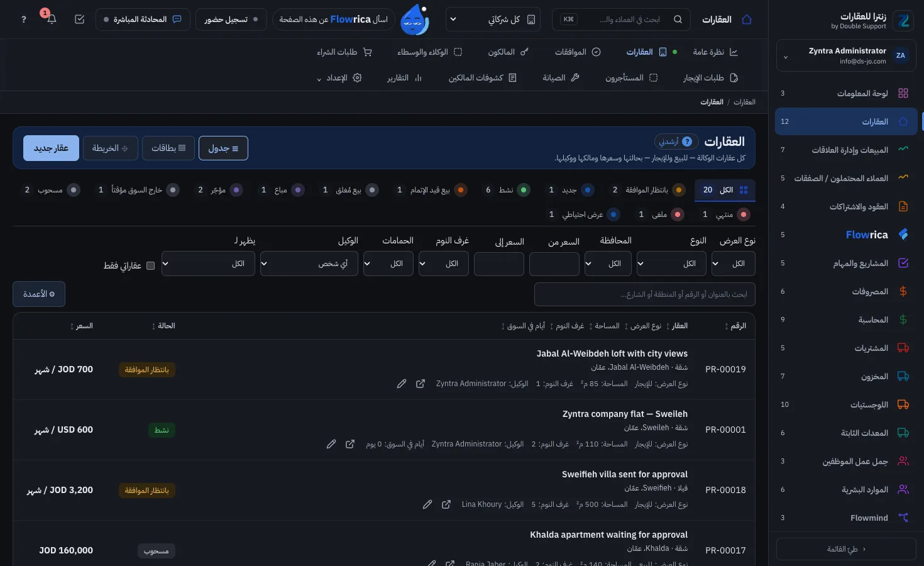Click expenses dollar icon in sidebar
Image resolution: width=924 pixels, height=566 pixels.
click(x=903, y=291)
